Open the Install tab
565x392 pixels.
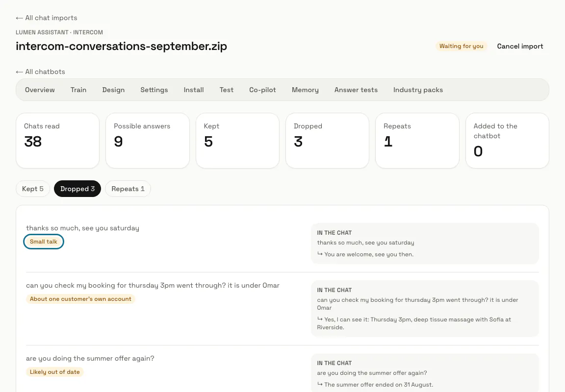pos(194,90)
